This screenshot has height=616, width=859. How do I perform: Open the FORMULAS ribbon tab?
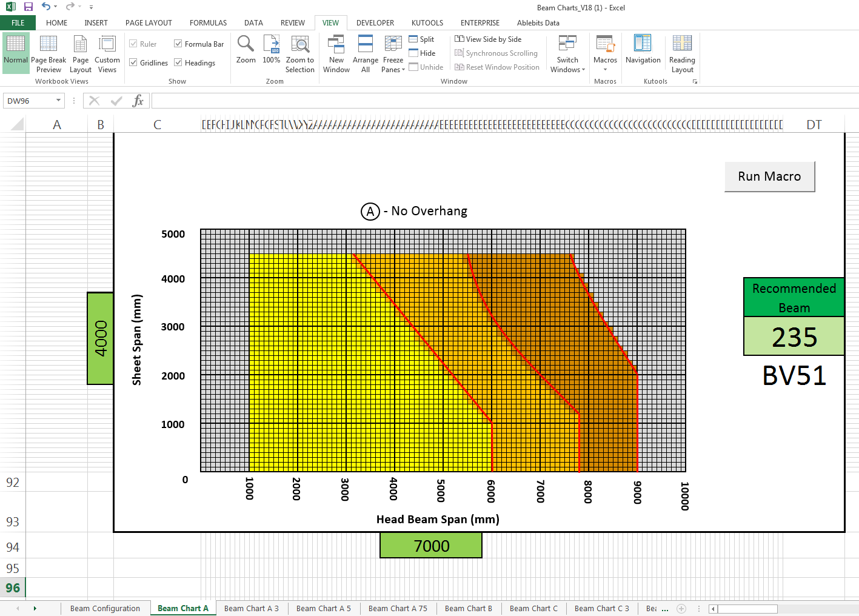pyautogui.click(x=208, y=23)
